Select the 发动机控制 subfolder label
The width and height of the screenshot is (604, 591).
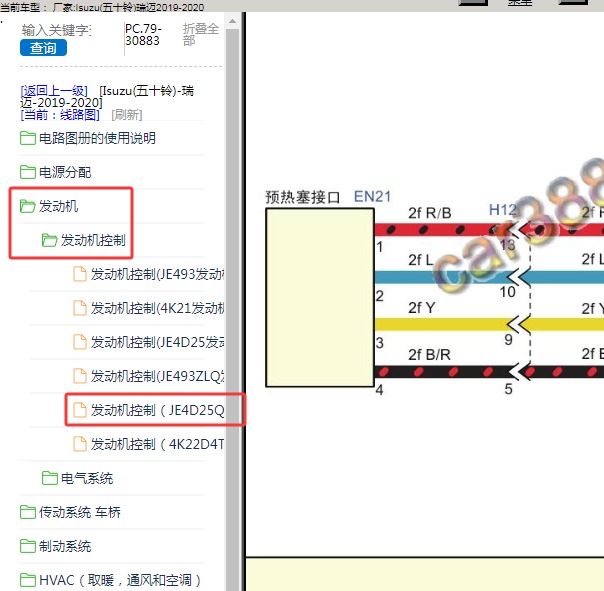click(x=93, y=240)
